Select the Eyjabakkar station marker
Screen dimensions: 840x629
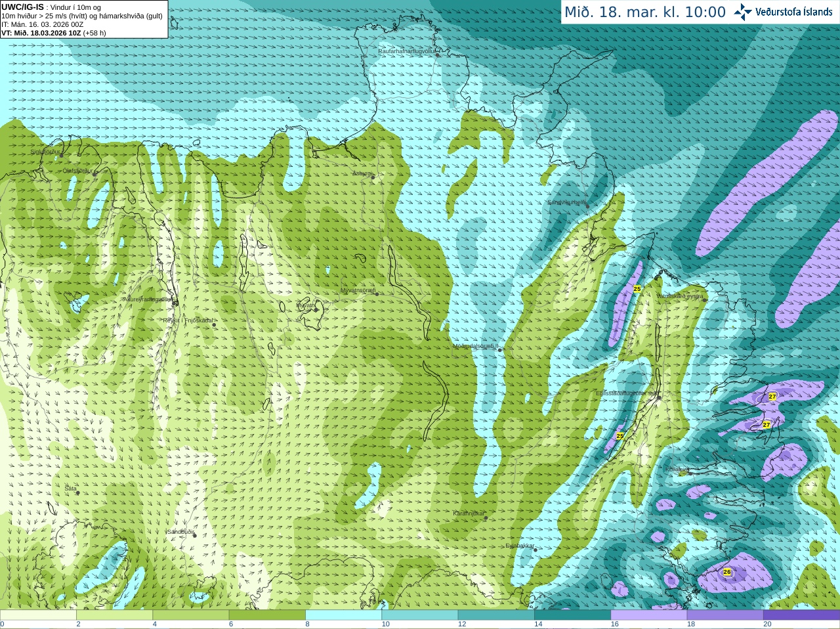535,550
